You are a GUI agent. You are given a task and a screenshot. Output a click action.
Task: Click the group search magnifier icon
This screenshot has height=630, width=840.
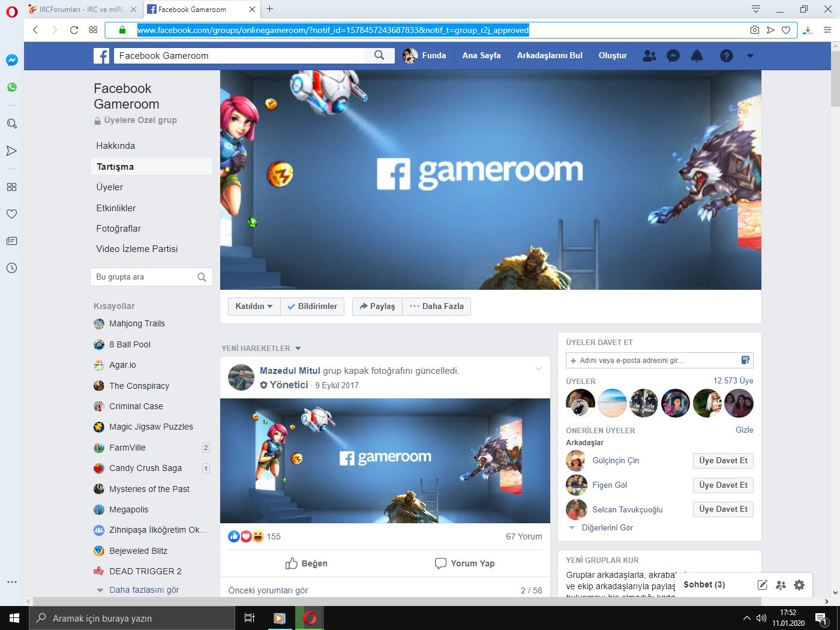tap(202, 277)
